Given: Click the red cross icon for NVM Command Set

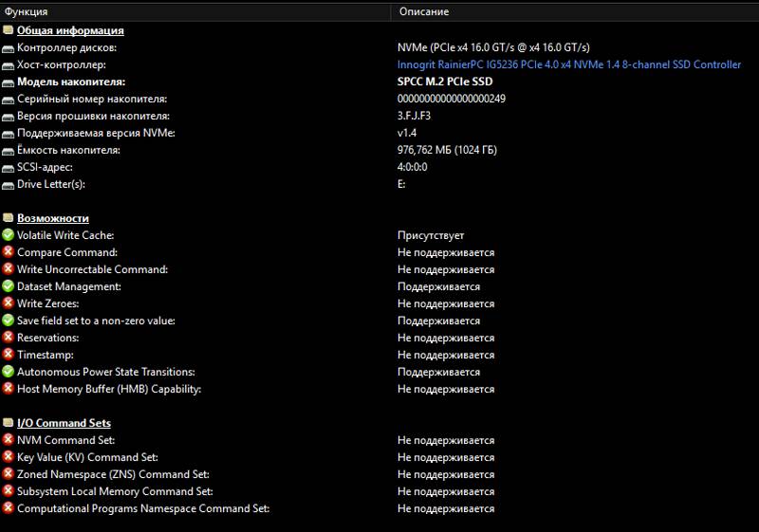Looking at the screenshot, I should click(9, 440).
